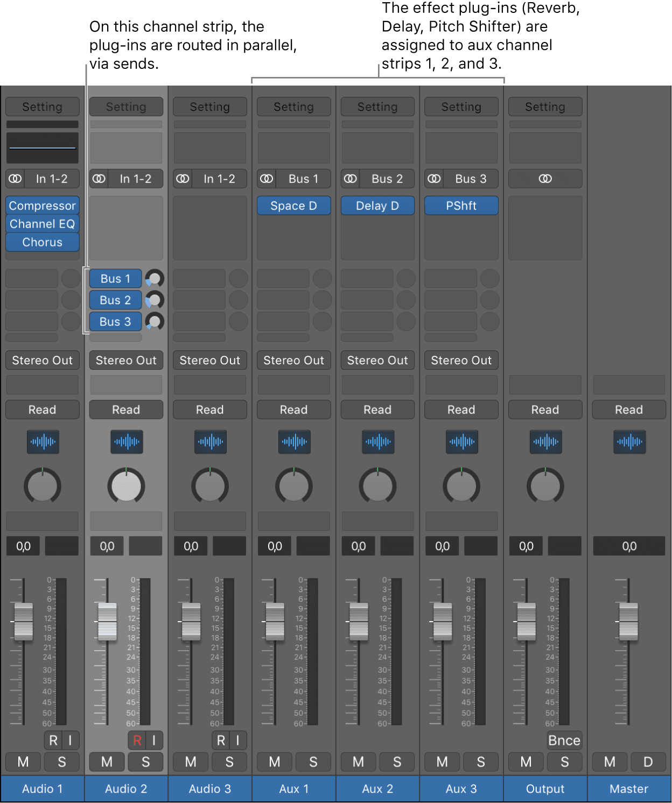Open Setting menu on Audio 1
Screen dimensions: 672x803
tap(43, 107)
